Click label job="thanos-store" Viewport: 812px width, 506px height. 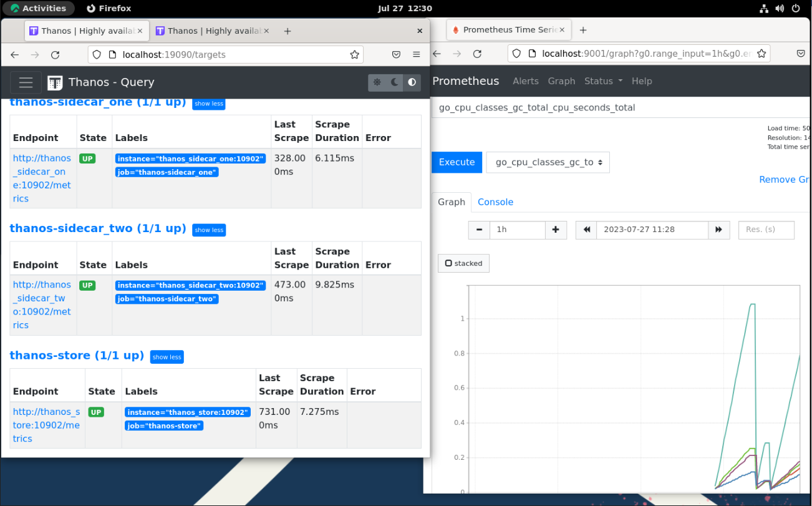pos(164,426)
